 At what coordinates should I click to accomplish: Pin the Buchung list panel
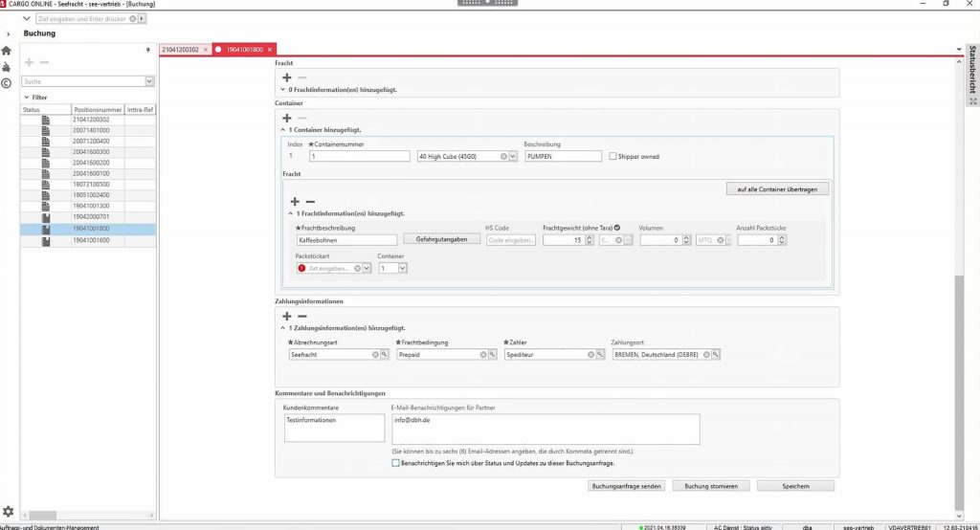point(148,50)
